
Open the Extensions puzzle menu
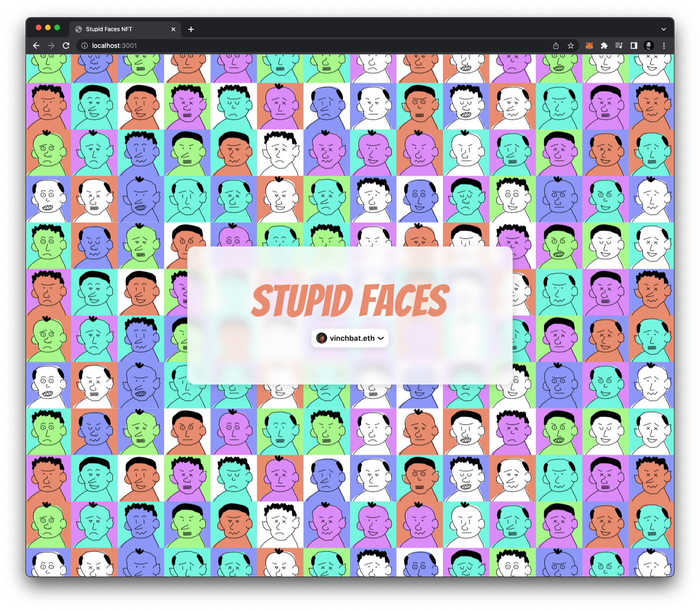604,46
